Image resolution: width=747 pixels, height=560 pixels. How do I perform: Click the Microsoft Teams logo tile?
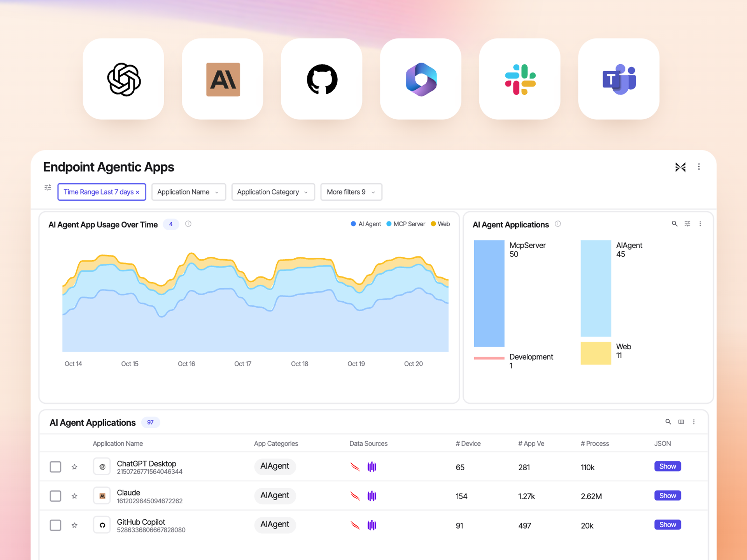(619, 79)
